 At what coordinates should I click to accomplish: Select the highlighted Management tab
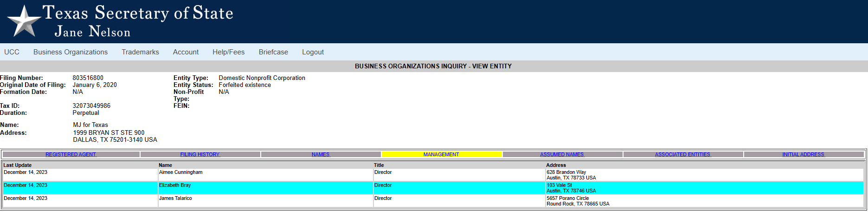point(441,154)
